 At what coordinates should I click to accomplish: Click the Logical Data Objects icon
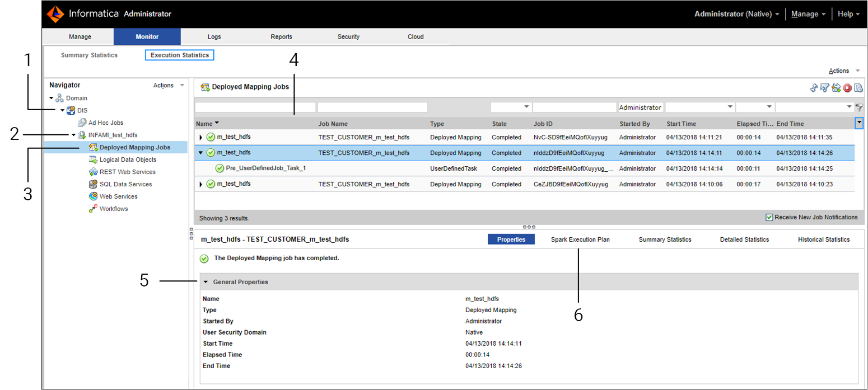click(94, 159)
